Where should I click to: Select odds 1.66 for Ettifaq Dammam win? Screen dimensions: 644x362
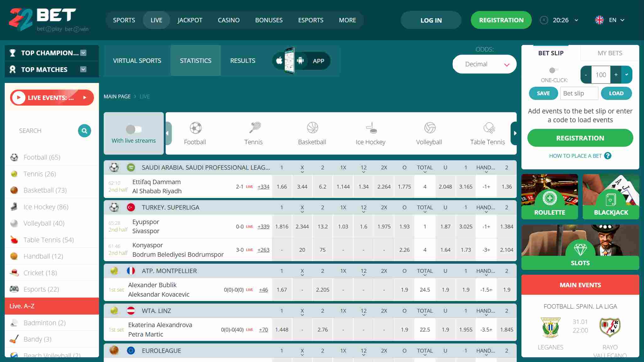click(x=282, y=187)
